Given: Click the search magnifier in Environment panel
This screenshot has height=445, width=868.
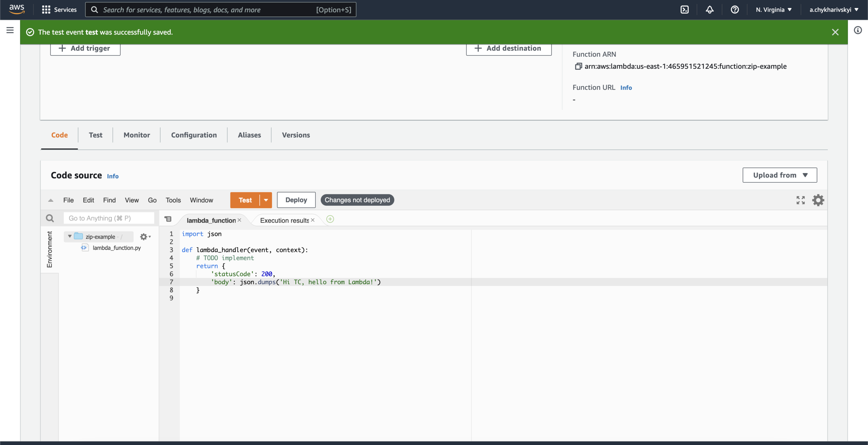Looking at the screenshot, I should tap(50, 218).
